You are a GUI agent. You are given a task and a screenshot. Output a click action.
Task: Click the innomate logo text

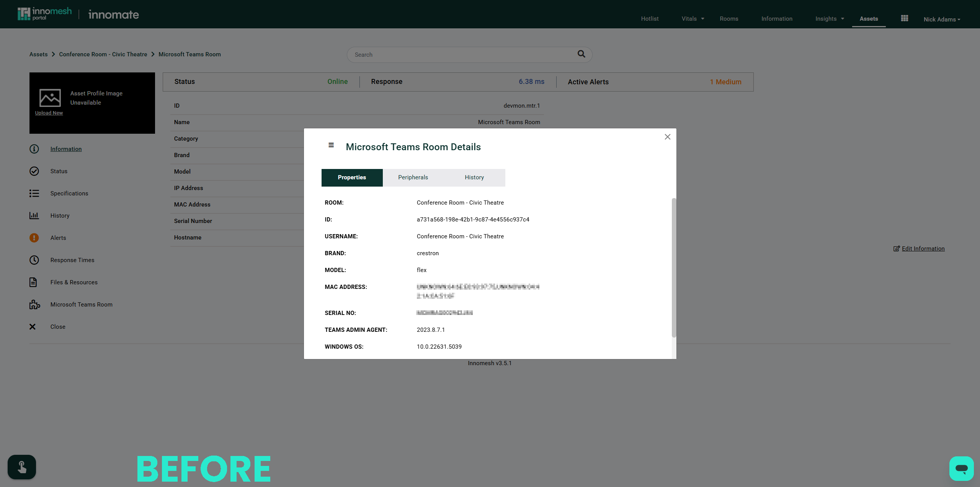tap(114, 15)
